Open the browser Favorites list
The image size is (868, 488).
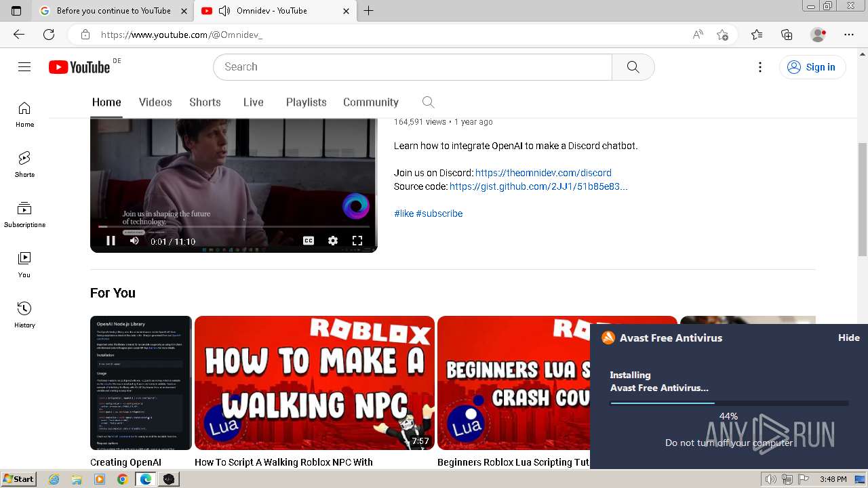(757, 35)
